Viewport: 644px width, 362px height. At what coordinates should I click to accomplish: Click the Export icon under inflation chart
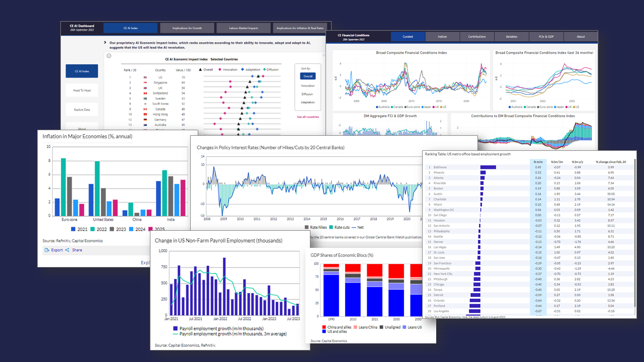47,250
